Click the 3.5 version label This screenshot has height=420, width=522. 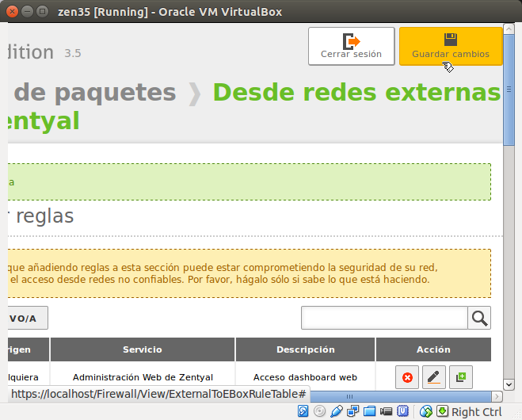coord(73,53)
